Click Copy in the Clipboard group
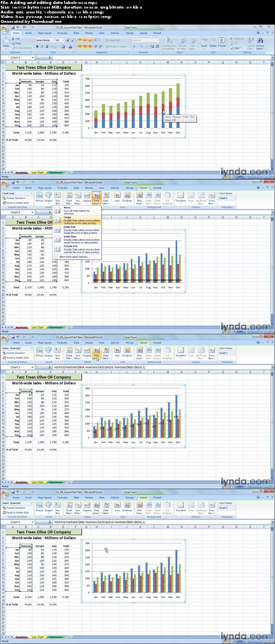Image resolution: width=275 pixels, height=644 pixels. [16, 43]
